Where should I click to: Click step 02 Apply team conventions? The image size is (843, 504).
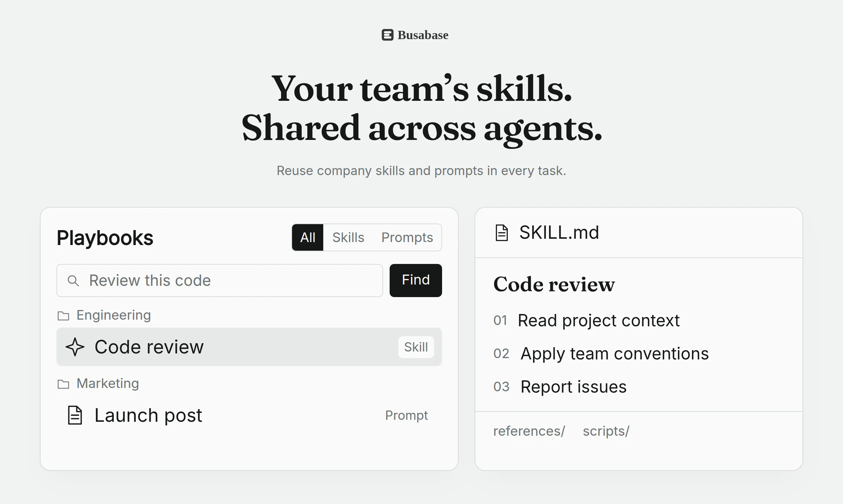point(601,353)
